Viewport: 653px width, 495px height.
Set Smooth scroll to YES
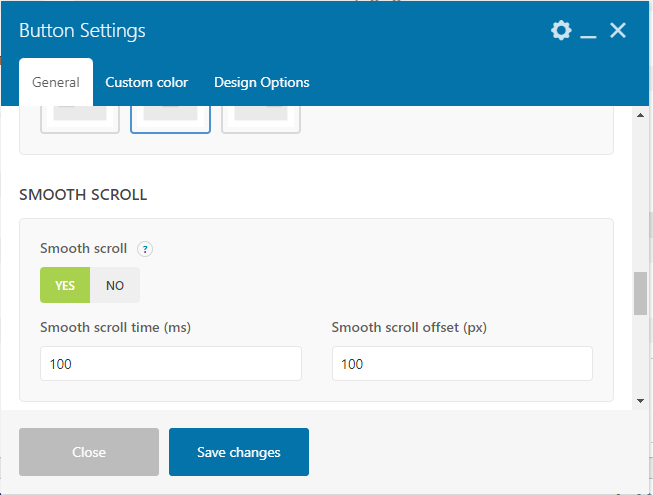65,285
